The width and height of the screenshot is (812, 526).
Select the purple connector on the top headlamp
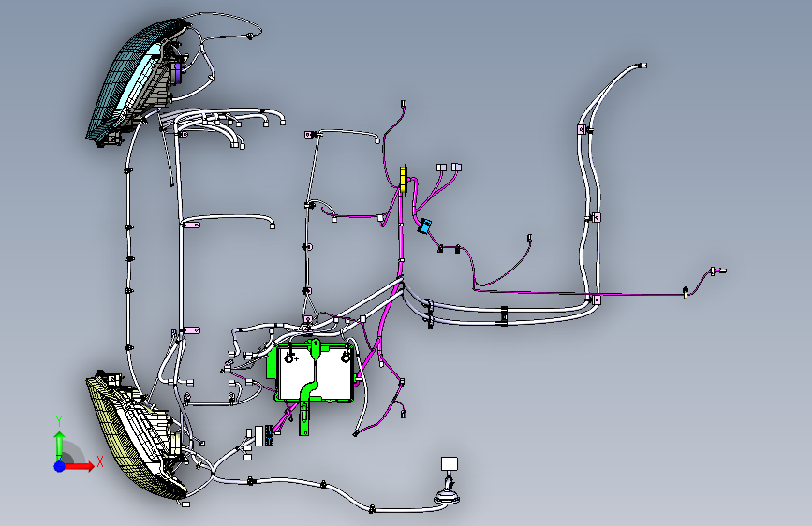coord(179,73)
